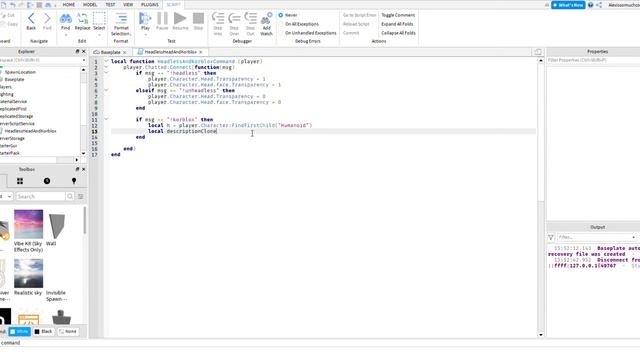This screenshot has width=640, height=360.
Task: Open the MODEL ribbon tab
Action: [90, 4]
